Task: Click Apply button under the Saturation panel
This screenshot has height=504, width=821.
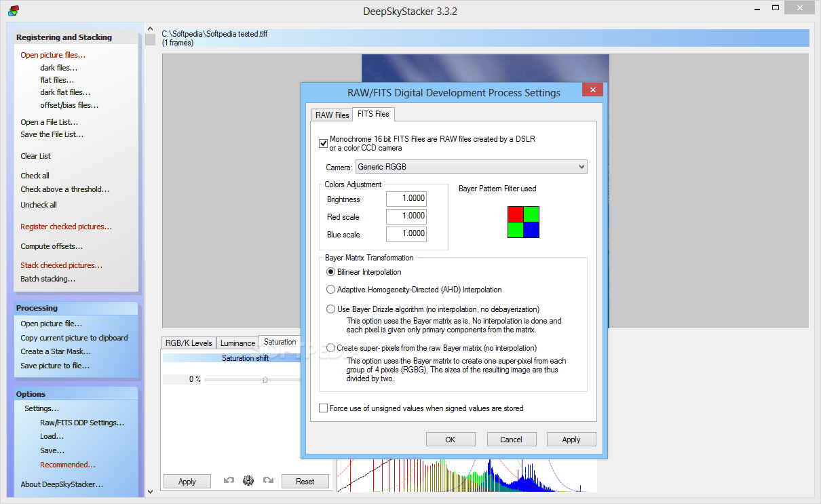Action: tap(187, 482)
